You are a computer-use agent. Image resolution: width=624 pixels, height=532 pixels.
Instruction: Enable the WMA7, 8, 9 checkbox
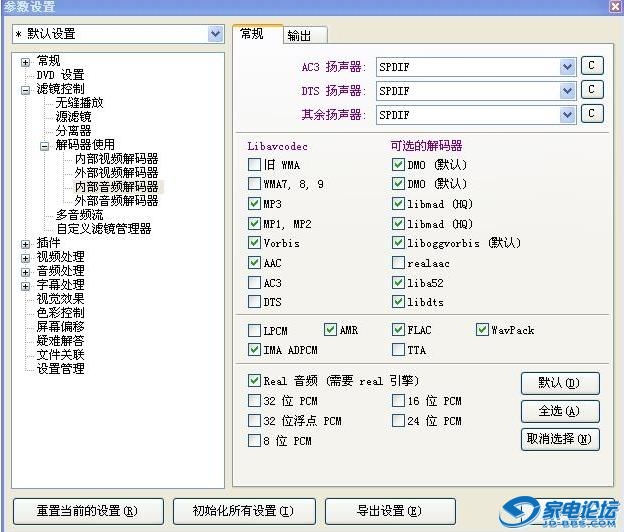[x=254, y=183]
